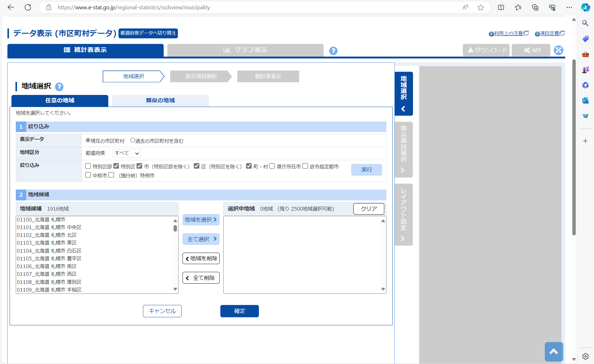Open the 利用上の注意 link
Viewport: 594px width, 364px height.
pos(508,33)
